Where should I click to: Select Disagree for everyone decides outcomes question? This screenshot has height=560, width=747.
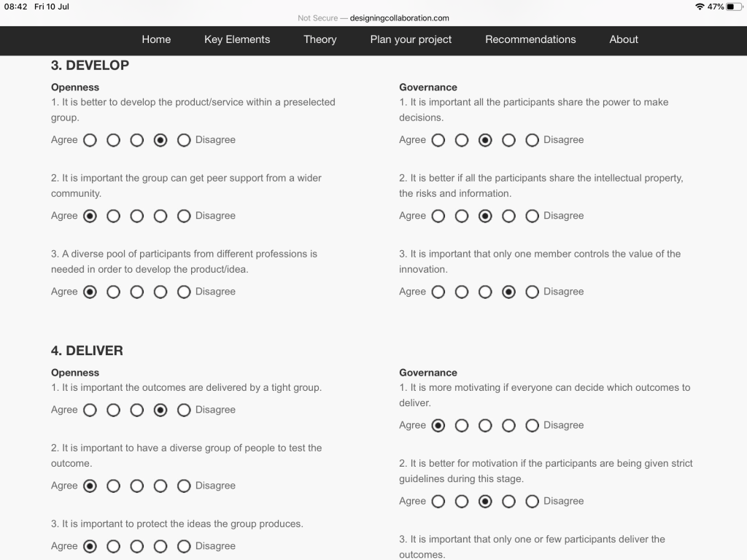point(533,425)
